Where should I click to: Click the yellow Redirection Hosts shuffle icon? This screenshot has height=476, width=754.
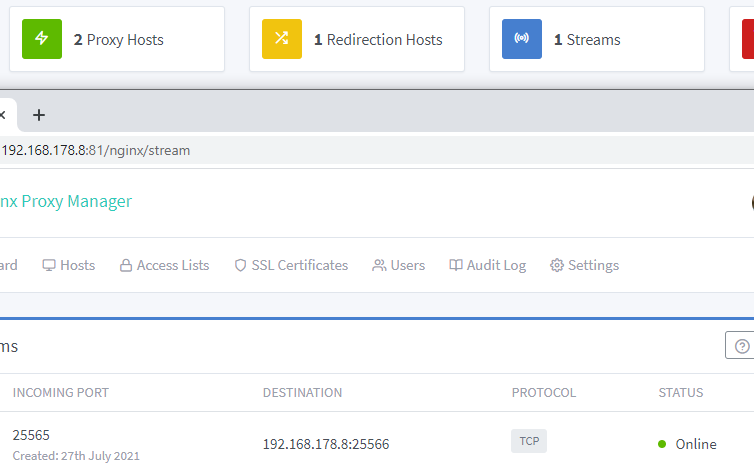click(x=282, y=39)
